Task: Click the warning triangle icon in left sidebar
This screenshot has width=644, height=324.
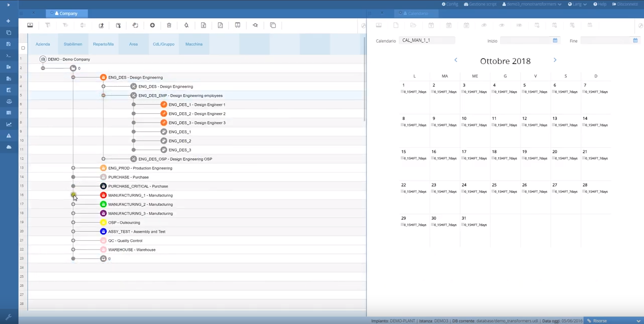Action: pyautogui.click(x=9, y=136)
